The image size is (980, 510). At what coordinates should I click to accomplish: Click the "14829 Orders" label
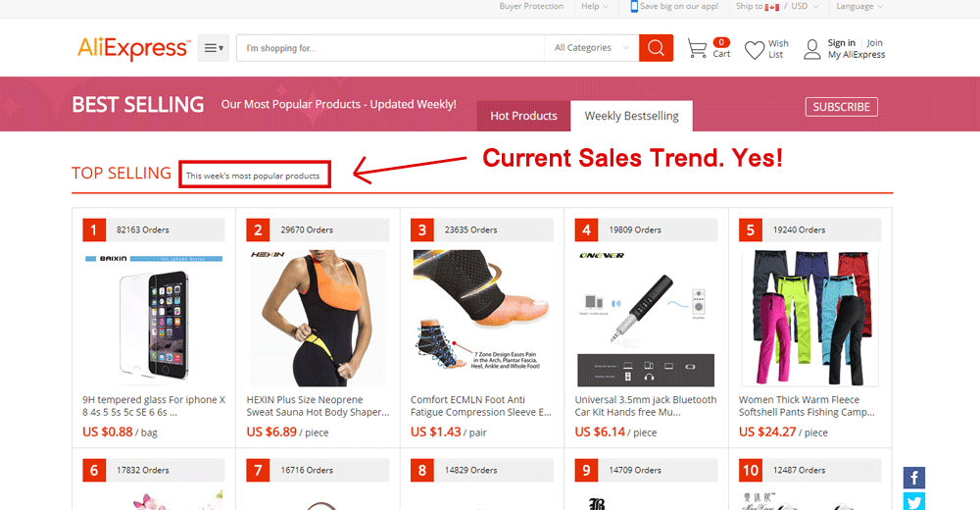(471, 470)
